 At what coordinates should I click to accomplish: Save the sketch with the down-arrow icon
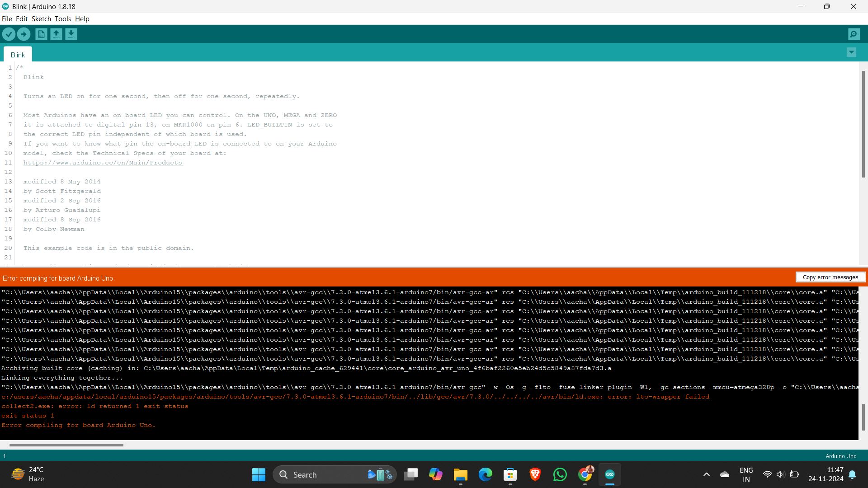click(71, 34)
